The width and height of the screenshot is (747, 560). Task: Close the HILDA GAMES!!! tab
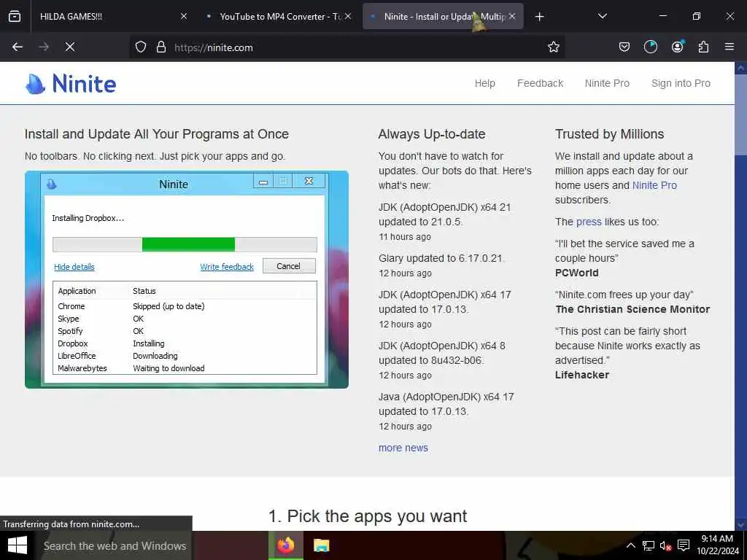(184, 16)
